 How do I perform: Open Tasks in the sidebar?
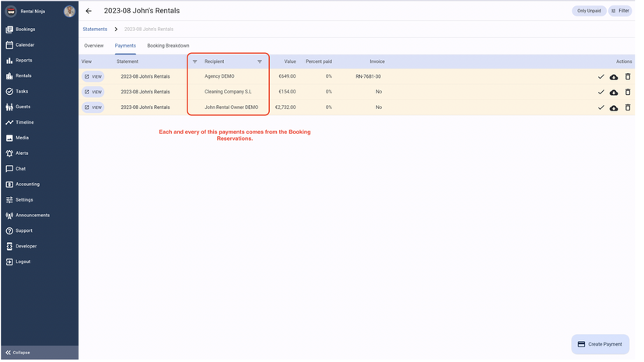pyautogui.click(x=17, y=92)
